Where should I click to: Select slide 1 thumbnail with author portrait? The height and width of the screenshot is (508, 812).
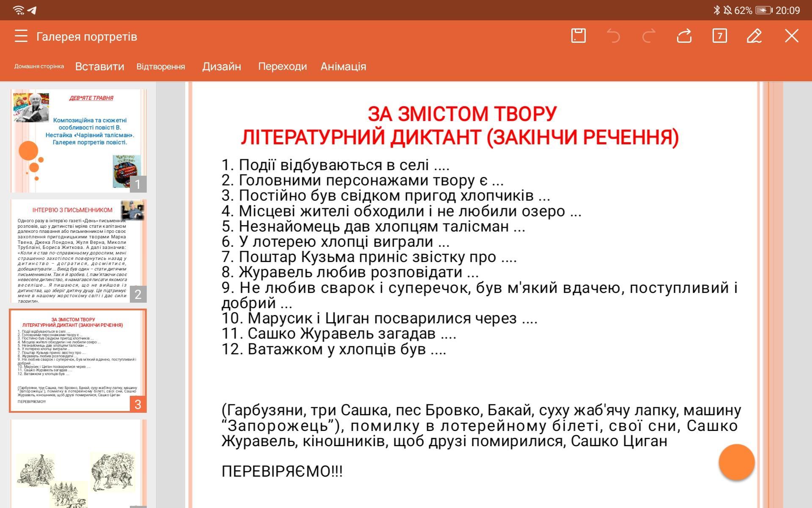78,141
